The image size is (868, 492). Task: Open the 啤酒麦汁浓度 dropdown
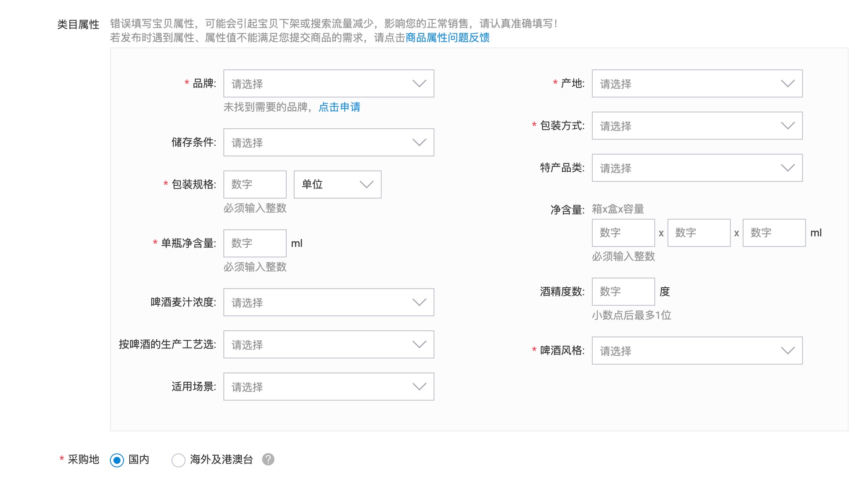pyautogui.click(x=328, y=302)
